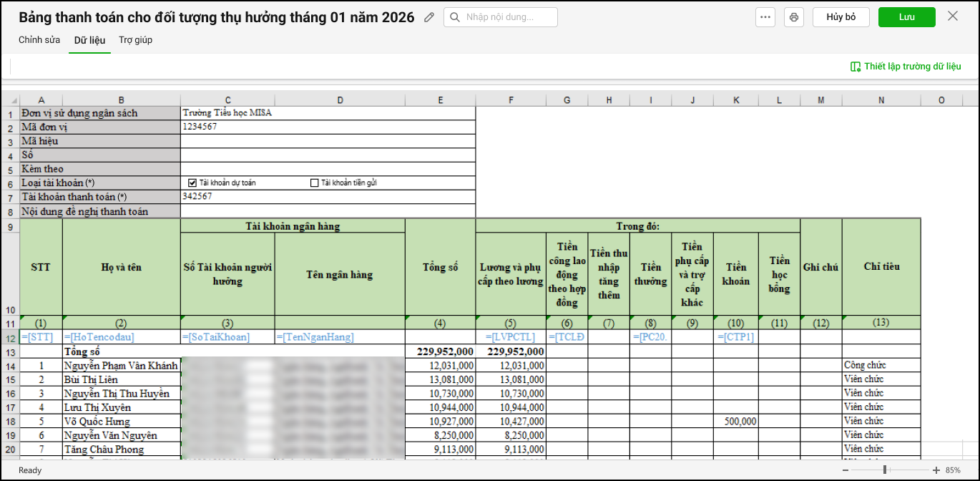
Task: Focus the Nhập nội dung search field
Action: (x=508, y=18)
